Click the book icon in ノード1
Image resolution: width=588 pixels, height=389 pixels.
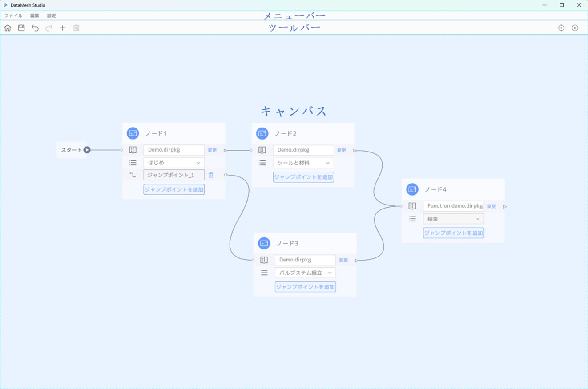click(133, 150)
